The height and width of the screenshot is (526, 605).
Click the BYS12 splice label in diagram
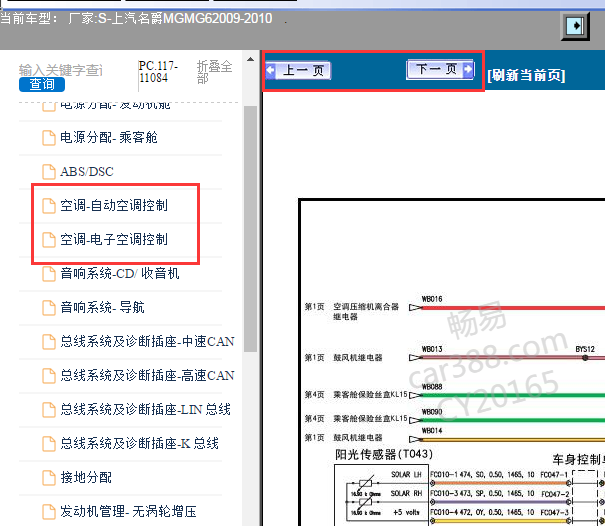pyautogui.click(x=585, y=349)
